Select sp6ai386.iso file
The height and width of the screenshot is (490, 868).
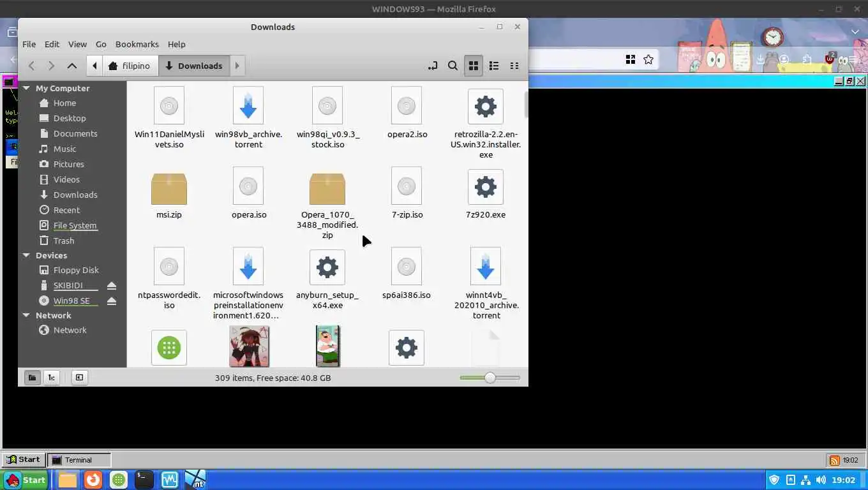tap(407, 274)
